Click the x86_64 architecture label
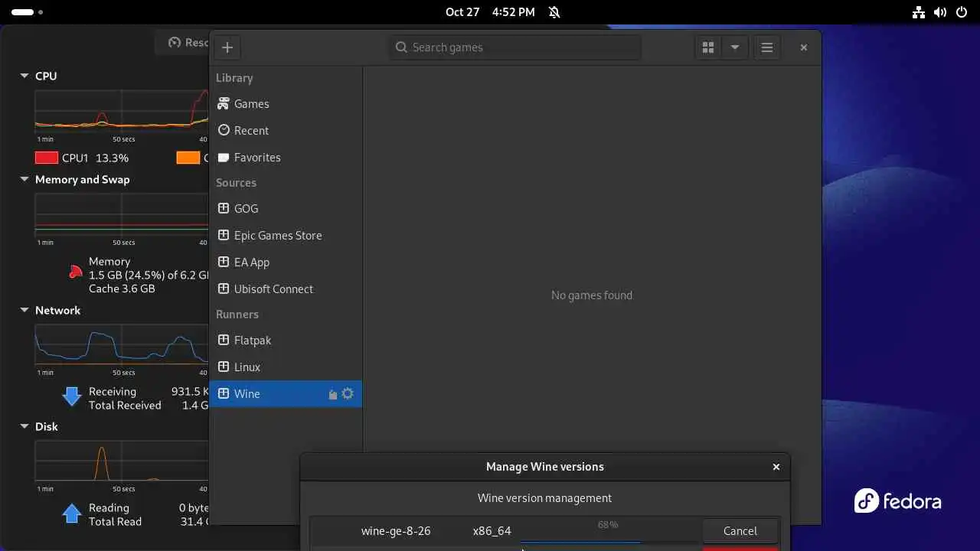Screen dimensions: 980x551 pos(492,531)
